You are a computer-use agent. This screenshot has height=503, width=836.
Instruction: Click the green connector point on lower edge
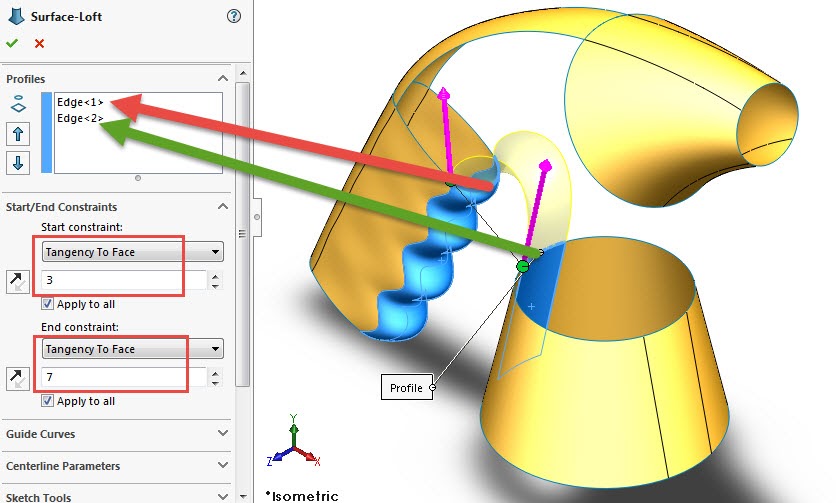[x=523, y=266]
